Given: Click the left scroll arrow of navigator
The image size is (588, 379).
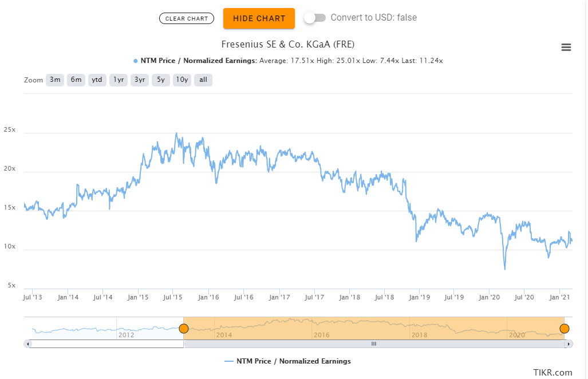Looking at the screenshot, I should (x=27, y=344).
